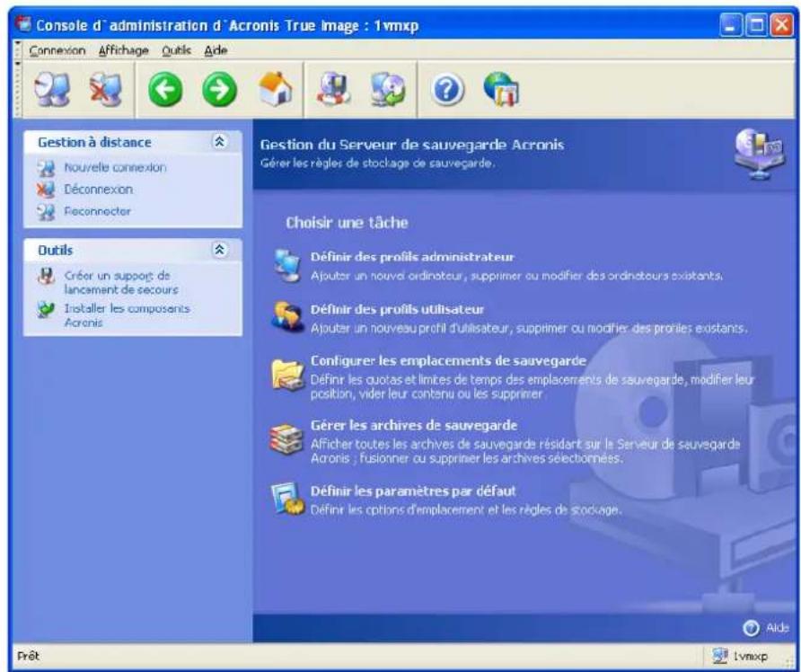Click the New connection toolbar icon

(x=52, y=90)
